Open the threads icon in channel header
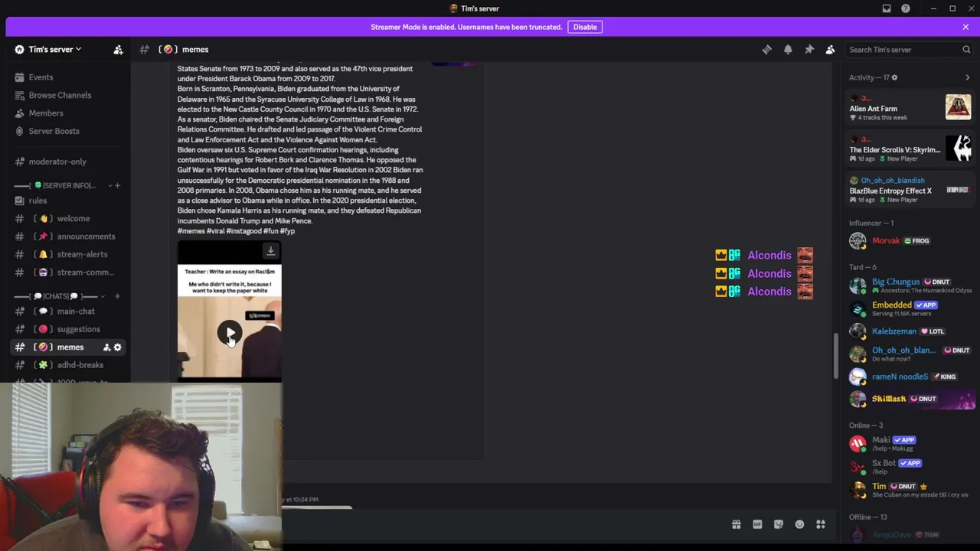Viewport: 980px width, 551px height. pos(766,50)
